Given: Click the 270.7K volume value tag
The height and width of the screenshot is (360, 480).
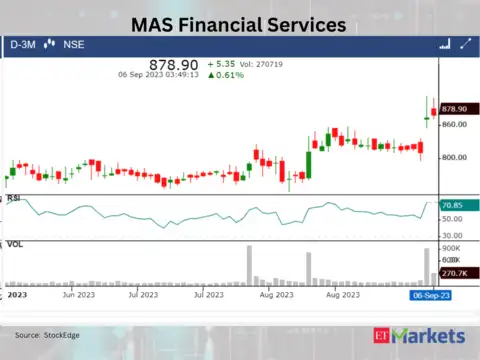Looking at the screenshot, I should click(x=460, y=273).
